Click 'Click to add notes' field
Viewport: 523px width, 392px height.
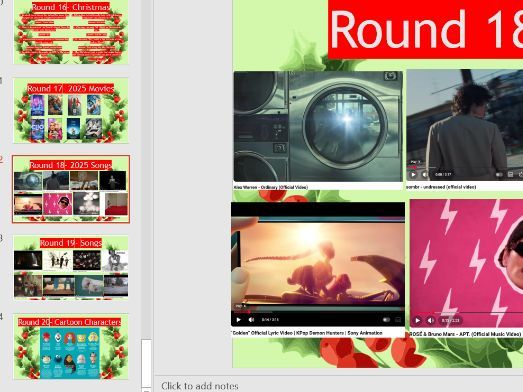(x=339, y=386)
